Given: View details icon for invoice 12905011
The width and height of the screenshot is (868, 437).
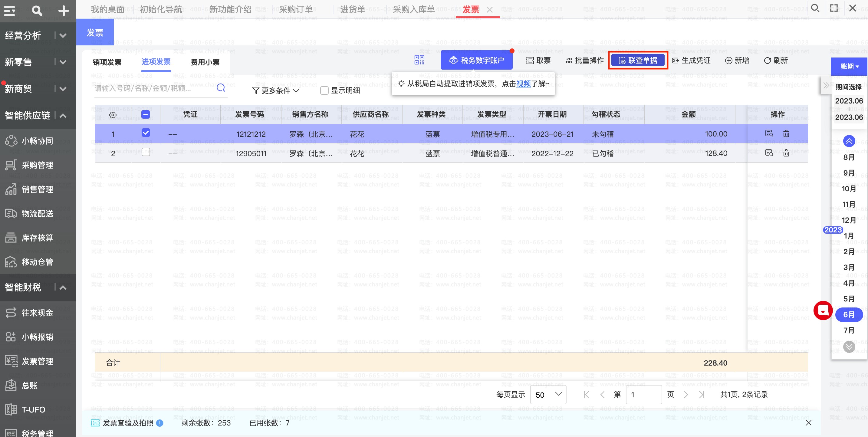Looking at the screenshot, I should pyautogui.click(x=769, y=153).
